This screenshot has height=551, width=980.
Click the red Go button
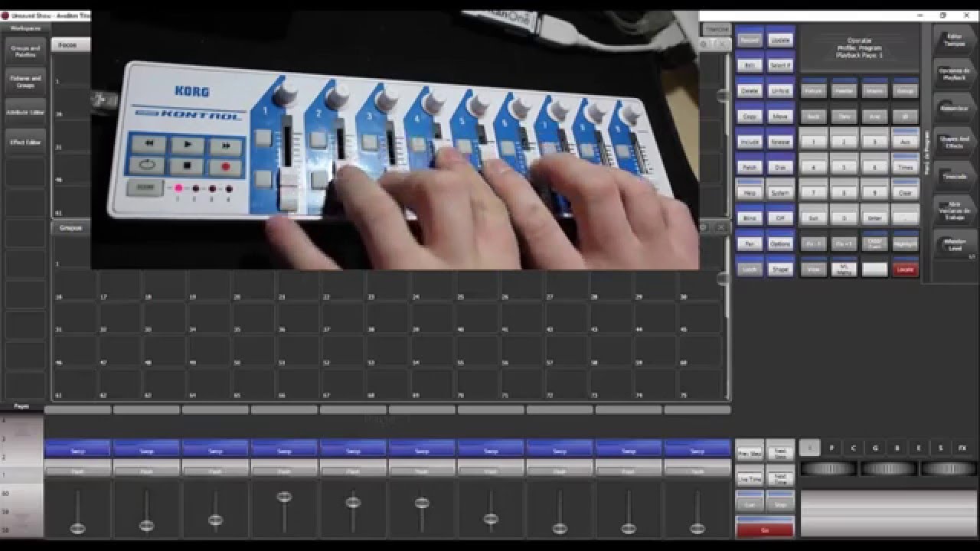pyautogui.click(x=766, y=528)
